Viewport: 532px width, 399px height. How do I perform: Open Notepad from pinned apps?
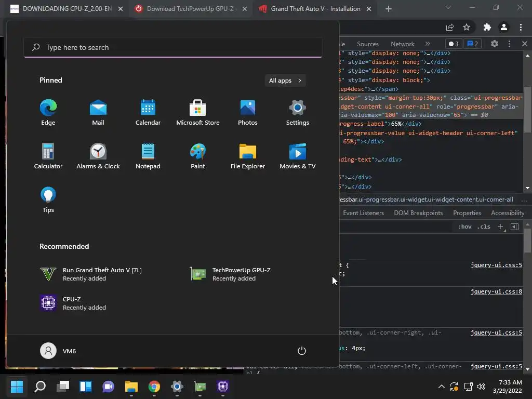point(148,156)
